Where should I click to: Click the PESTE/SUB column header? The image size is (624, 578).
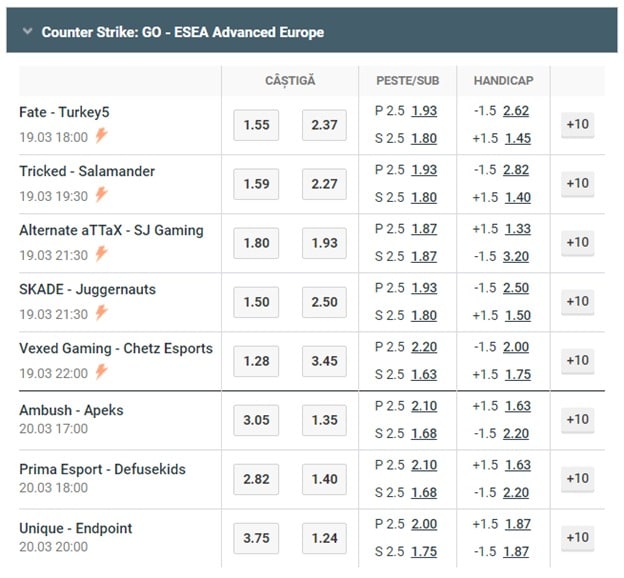click(407, 80)
